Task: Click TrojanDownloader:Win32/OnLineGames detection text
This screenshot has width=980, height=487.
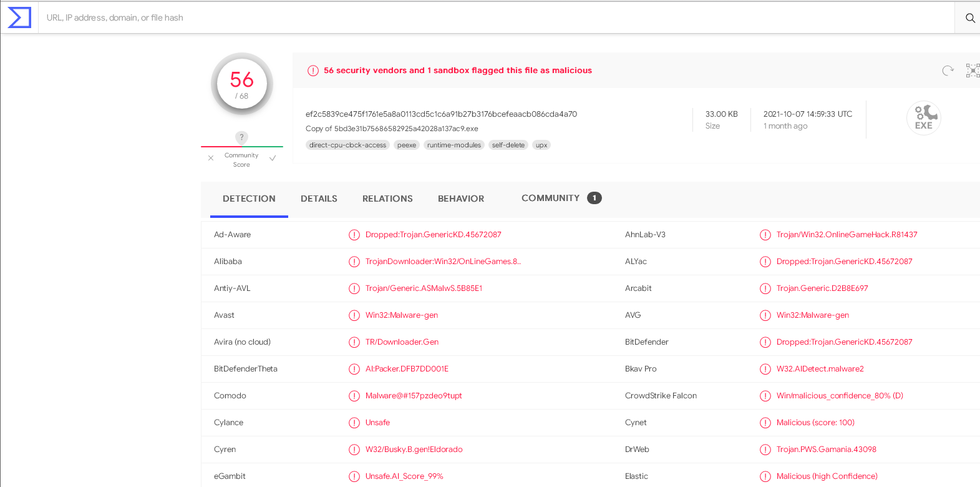Action: 443,262
